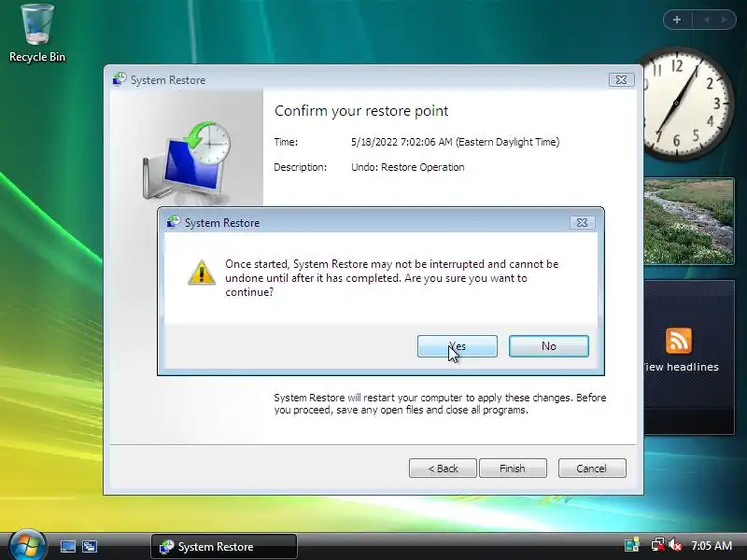Viewport: 747px width, 560px height.
Task: Click the 7:05 AM taskbar clock
Action: click(x=712, y=545)
